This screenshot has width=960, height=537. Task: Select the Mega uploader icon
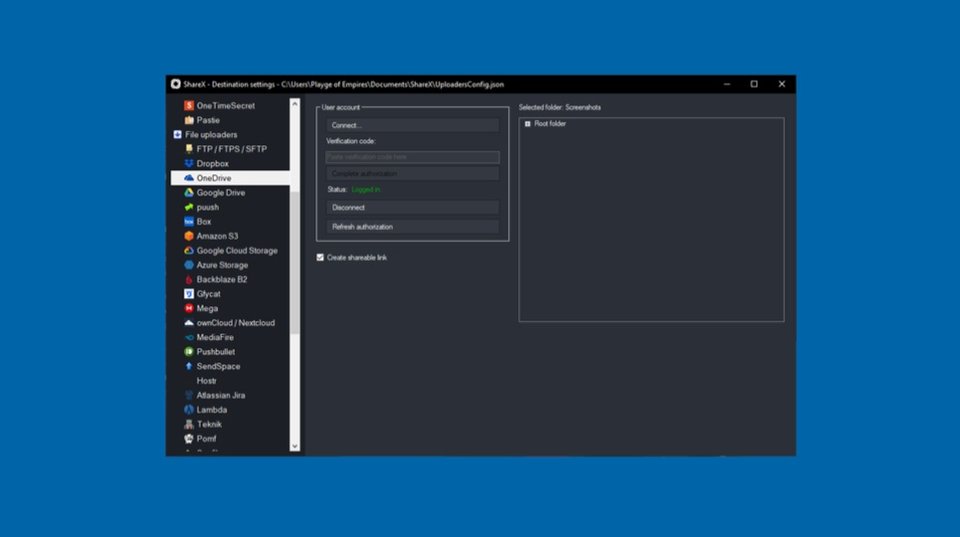(189, 308)
